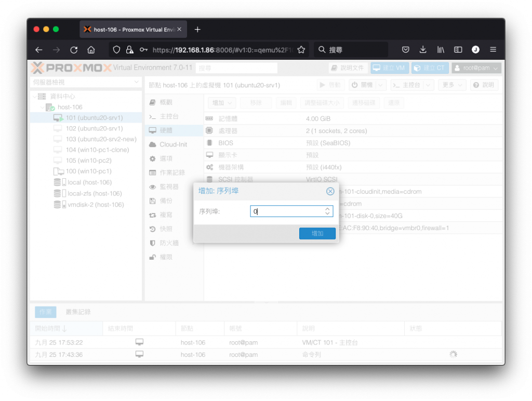532x401 pixels.
Task: Select the BIOS hardware row
Action: tap(353, 143)
